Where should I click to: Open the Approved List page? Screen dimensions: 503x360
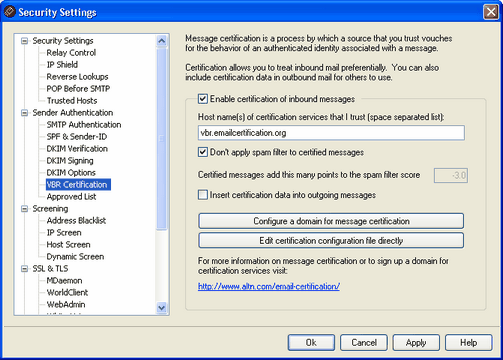(71, 197)
